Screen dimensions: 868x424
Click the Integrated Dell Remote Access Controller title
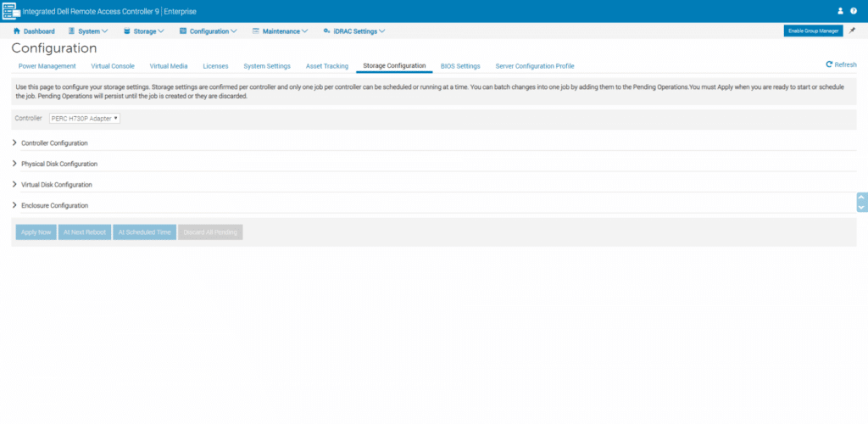tap(91, 12)
